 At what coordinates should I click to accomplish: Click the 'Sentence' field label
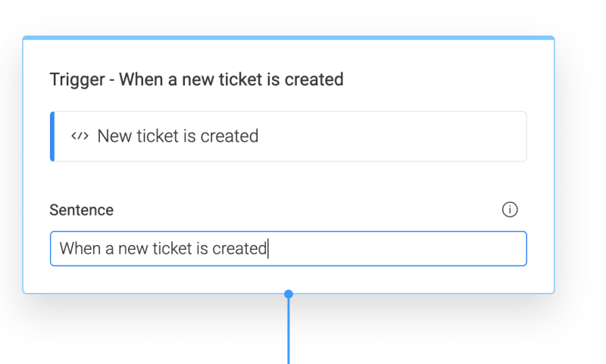tap(81, 210)
